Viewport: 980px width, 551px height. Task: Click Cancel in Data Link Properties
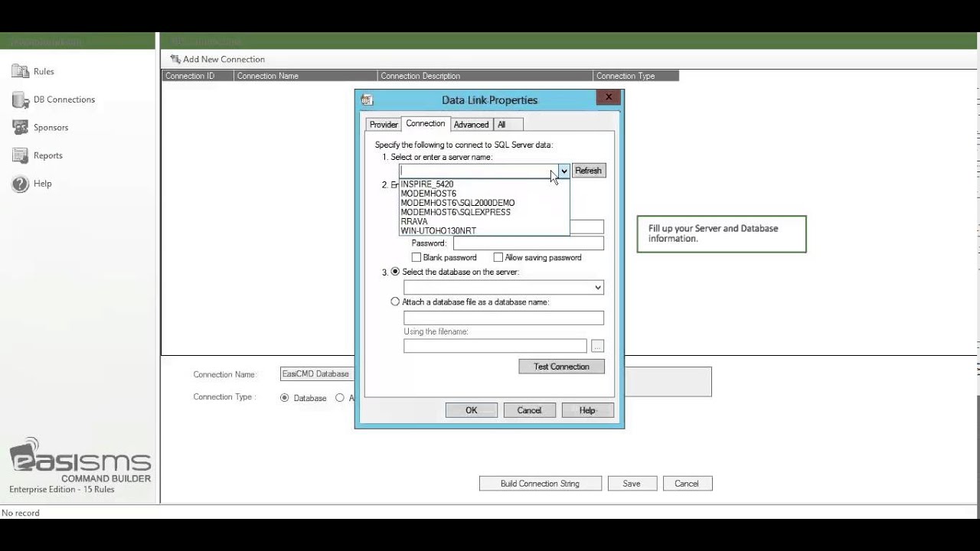(530, 410)
